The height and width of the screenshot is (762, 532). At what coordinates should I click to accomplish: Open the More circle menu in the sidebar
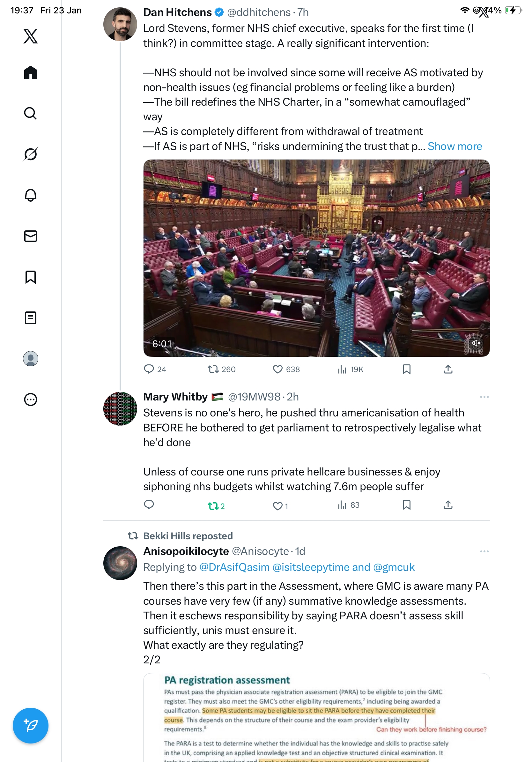coord(31,399)
